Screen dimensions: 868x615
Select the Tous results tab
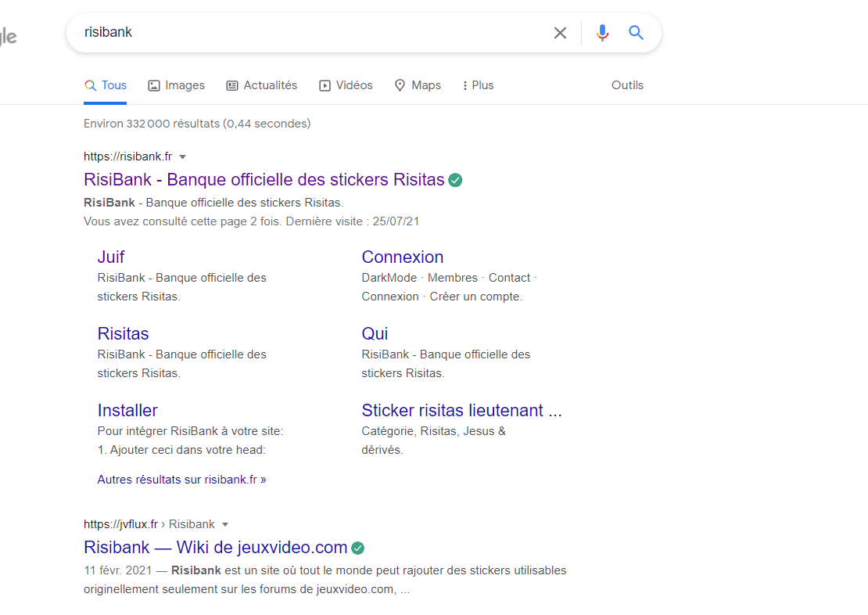tap(106, 85)
